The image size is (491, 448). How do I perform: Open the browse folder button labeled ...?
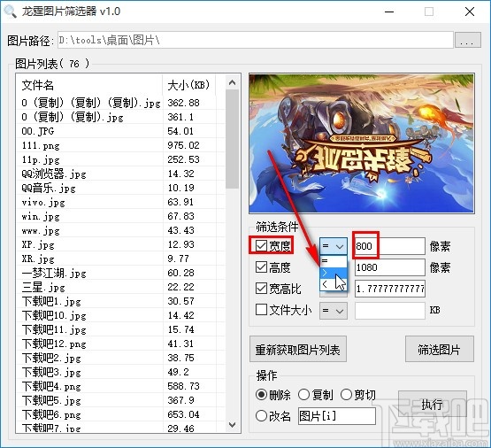[468, 40]
